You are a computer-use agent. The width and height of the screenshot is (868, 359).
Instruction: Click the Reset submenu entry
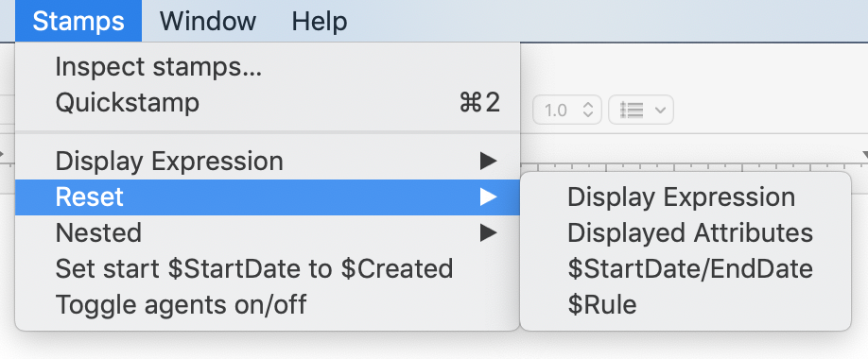(268, 197)
